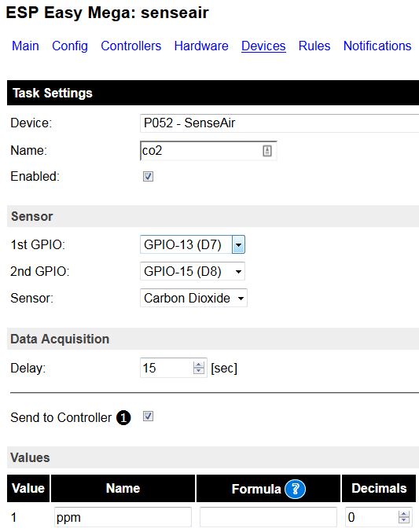Uncheck the Enabled checkbox
This screenshot has width=419, height=532.
pyautogui.click(x=148, y=177)
